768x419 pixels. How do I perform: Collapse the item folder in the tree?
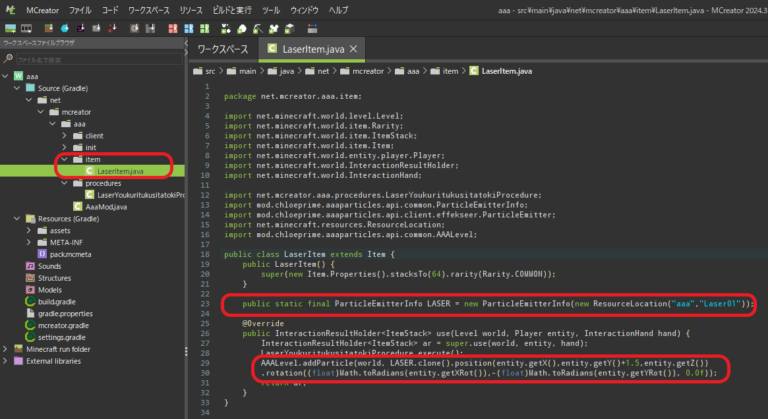[64, 159]
